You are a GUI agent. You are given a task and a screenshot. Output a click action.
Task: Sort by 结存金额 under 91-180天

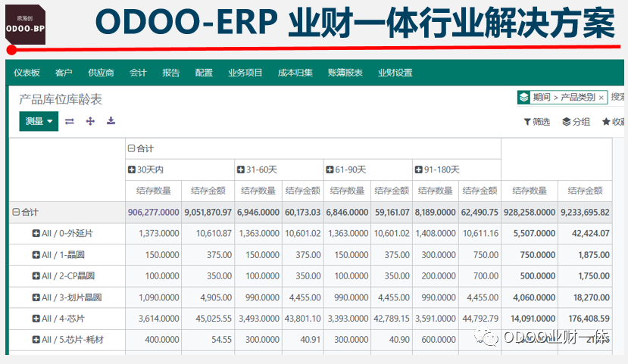pos(480,191)
